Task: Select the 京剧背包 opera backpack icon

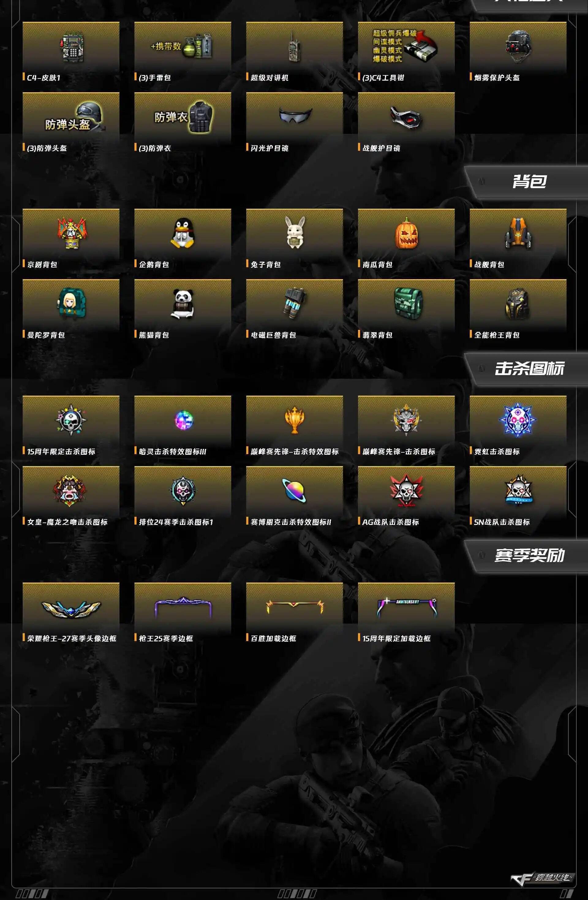Action: tap(72, 233)
